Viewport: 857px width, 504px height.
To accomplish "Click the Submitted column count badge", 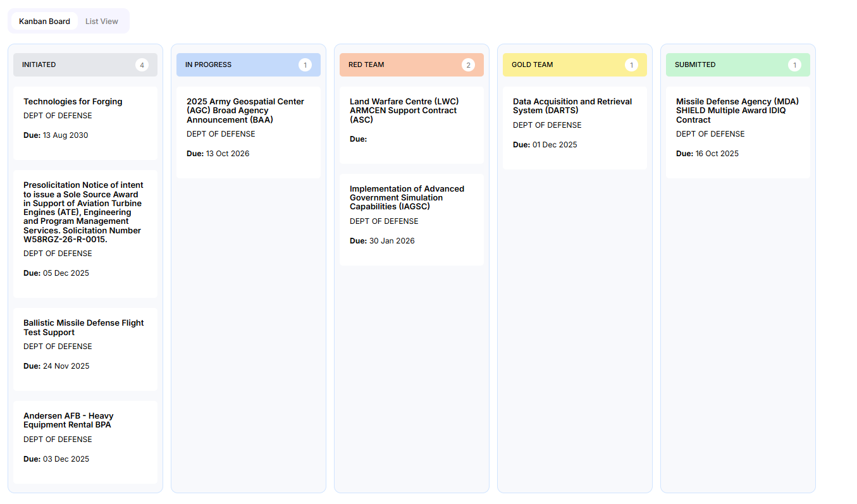I will pos(794,65).
